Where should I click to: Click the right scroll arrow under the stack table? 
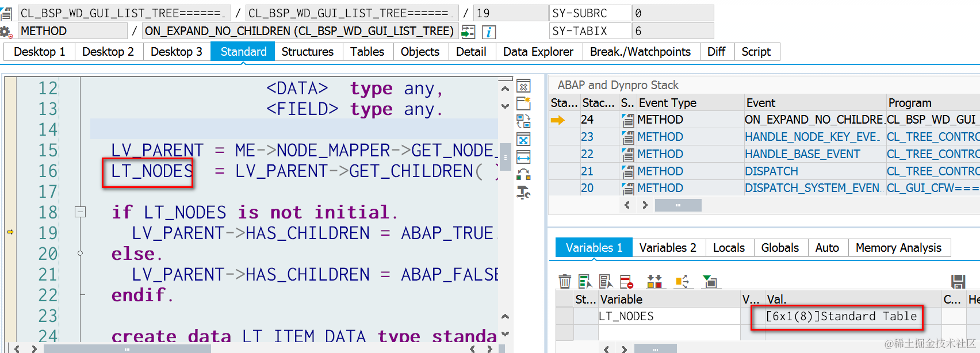point(645,205)
